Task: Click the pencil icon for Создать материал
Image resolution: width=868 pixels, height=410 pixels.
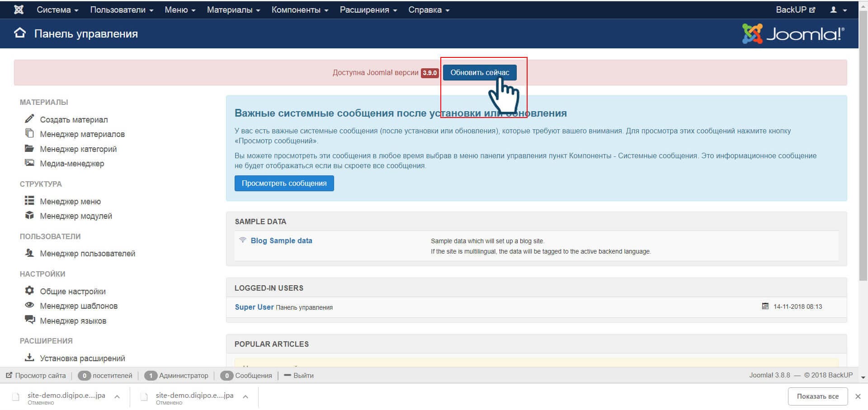Action: 29,119
